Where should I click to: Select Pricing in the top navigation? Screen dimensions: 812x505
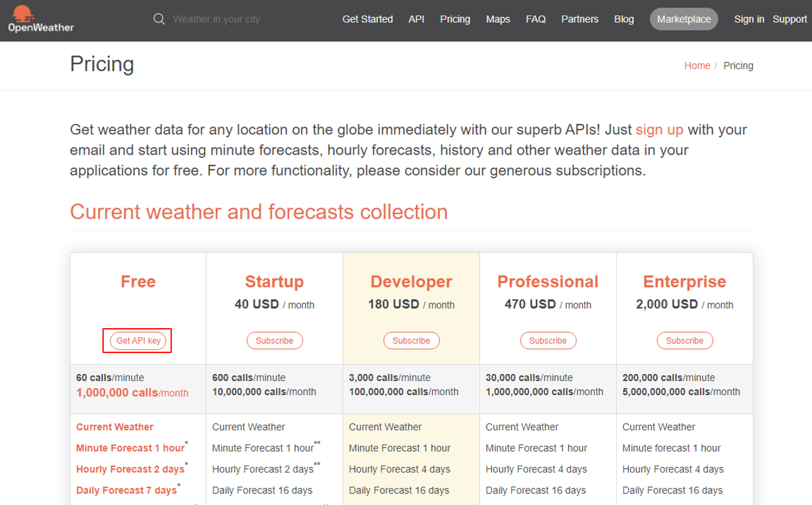[x=455, y=19]
